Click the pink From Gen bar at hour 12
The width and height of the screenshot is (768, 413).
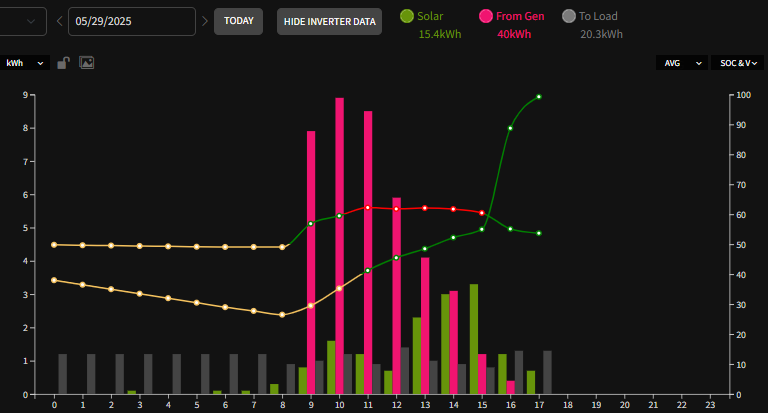pos(397,296)
